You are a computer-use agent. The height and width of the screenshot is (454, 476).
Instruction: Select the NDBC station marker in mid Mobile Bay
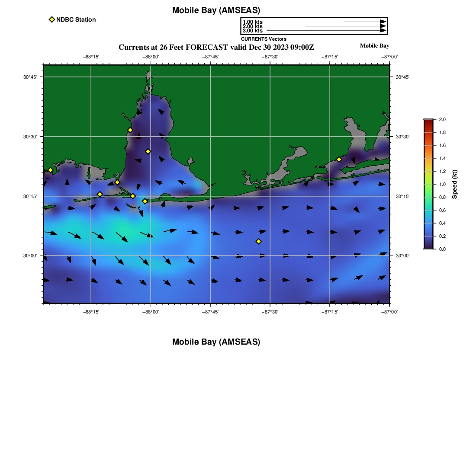[148, 151]
